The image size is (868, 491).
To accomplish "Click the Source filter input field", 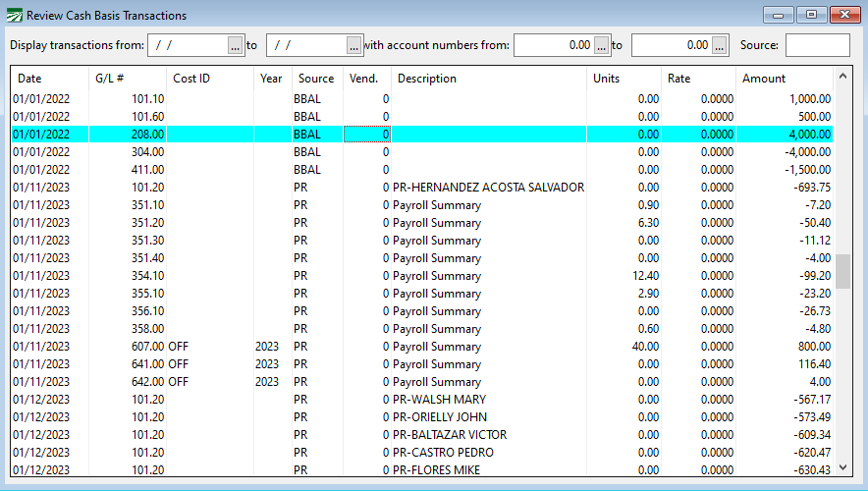I will [818, 45].
